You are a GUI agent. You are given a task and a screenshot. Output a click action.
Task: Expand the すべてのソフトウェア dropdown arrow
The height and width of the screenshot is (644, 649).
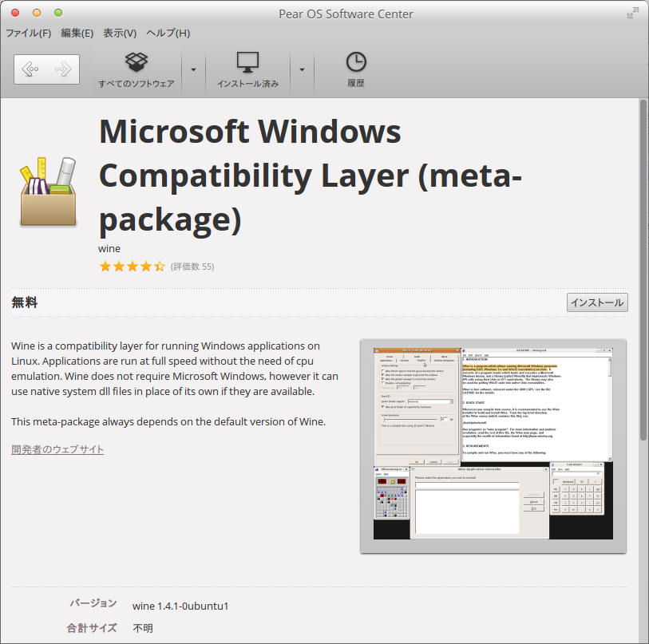pos(193,70)
